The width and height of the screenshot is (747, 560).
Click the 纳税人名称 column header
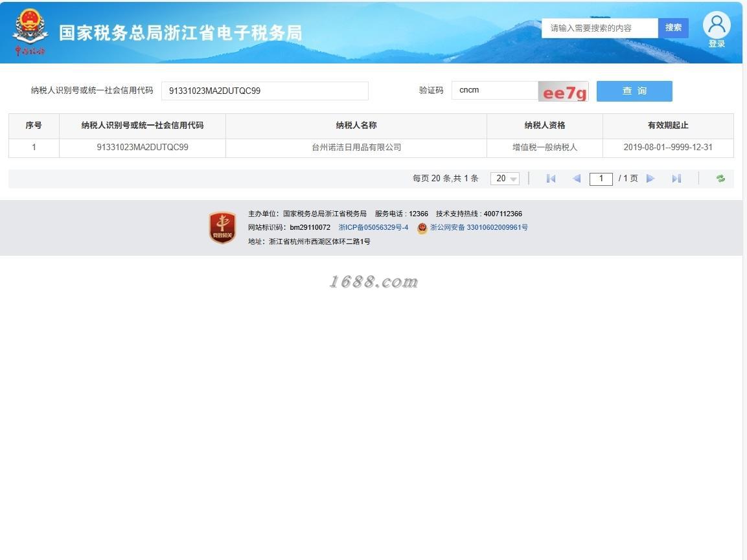[356, 126]
